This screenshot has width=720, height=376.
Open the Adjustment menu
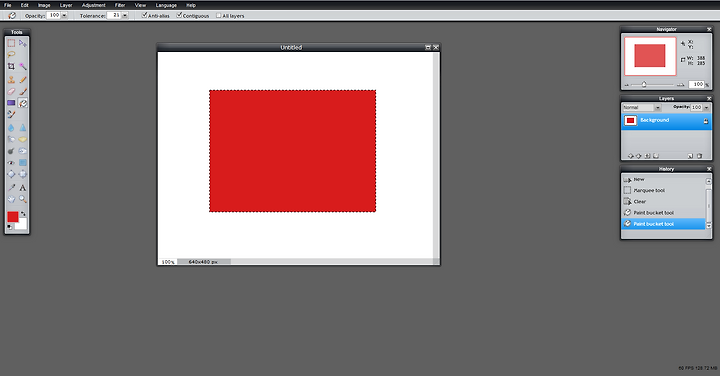click(94, 5)
